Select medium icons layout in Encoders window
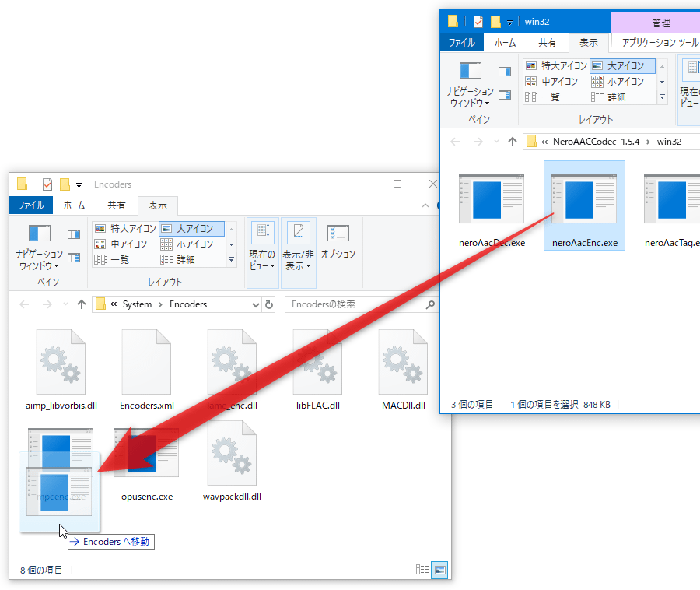Image resolution: width=700 pixels, height=590 pixels. (x=121, y=244)
